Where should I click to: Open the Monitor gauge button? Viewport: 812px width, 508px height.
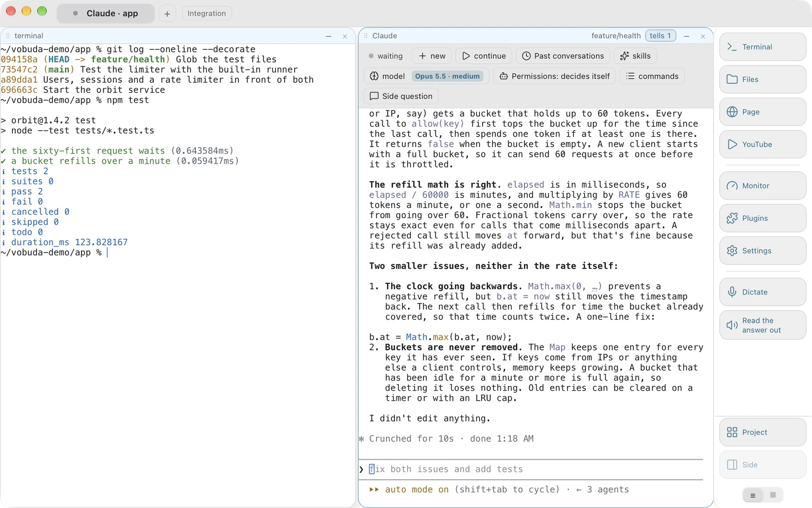pyautogui.click(x=762, y=185)
